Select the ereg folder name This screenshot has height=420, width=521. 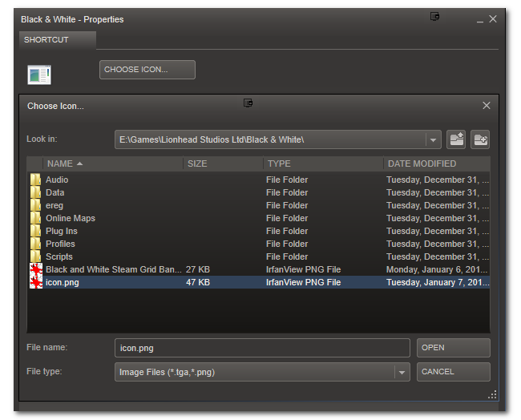[55, 206]
